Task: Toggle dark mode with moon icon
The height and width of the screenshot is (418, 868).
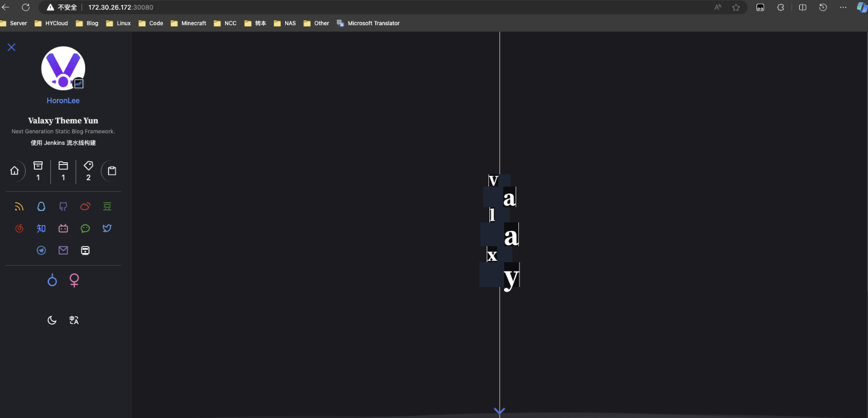Action: click(52, 320)
